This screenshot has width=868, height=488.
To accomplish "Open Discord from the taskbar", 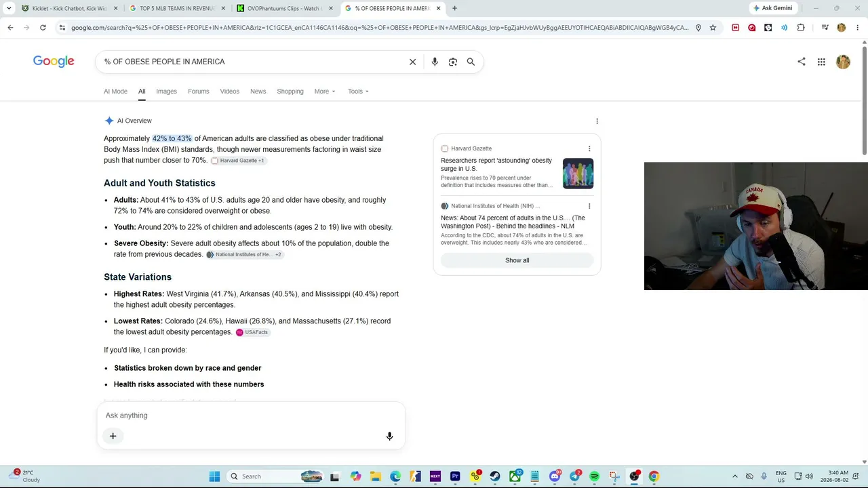I will click(555, 476).
